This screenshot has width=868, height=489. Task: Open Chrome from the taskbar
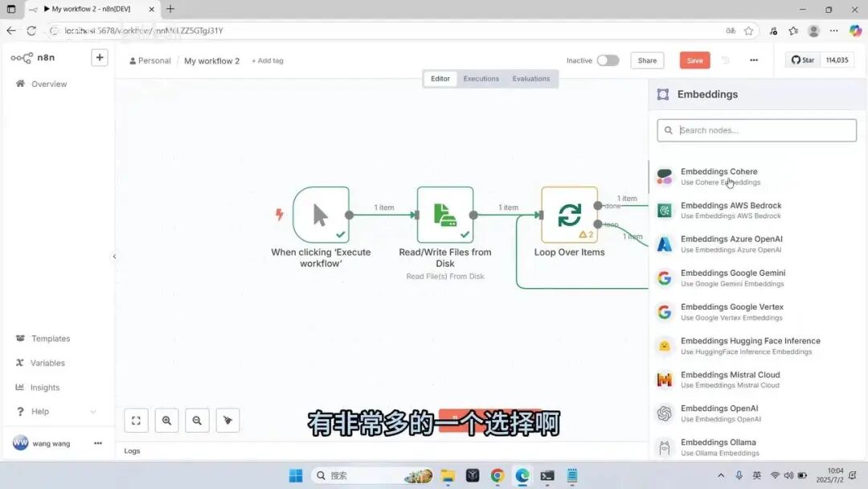tap(497, 475)
